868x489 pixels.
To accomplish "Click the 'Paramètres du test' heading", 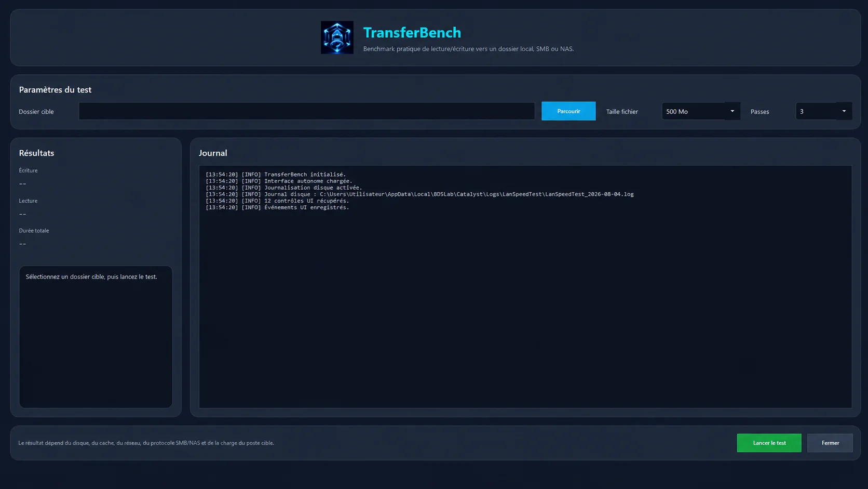I will (55, 89).
